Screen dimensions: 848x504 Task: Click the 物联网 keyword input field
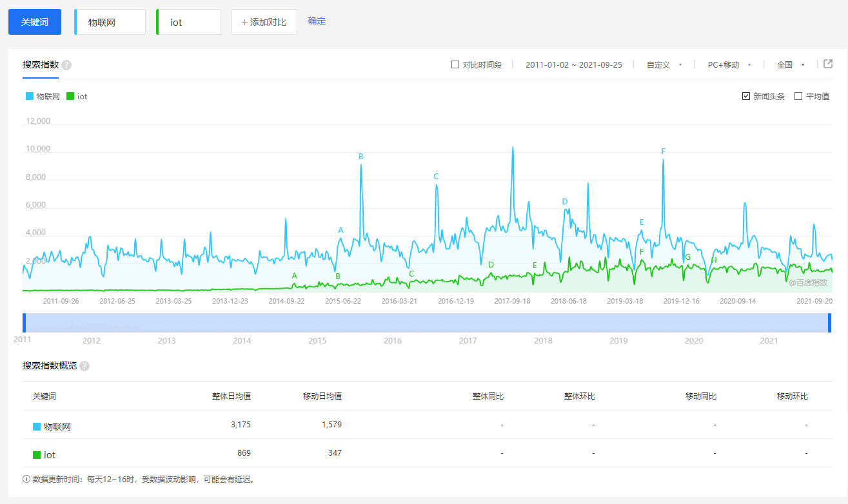pos(110,22)
